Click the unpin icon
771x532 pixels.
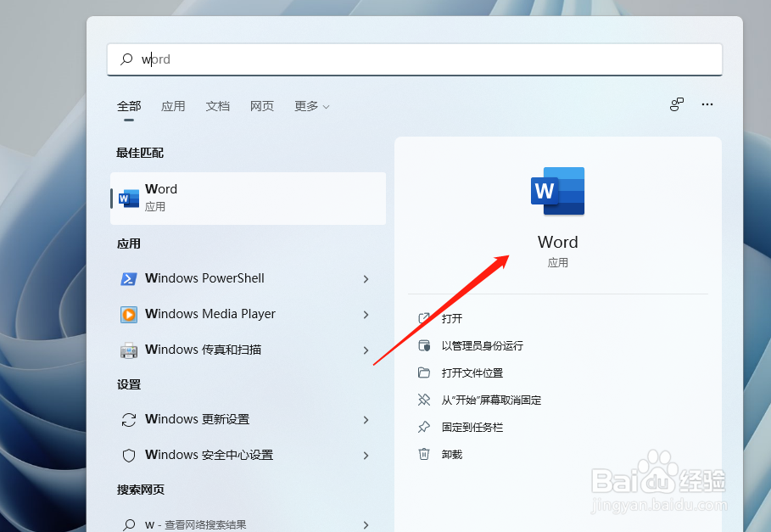(x=424, y=400)
